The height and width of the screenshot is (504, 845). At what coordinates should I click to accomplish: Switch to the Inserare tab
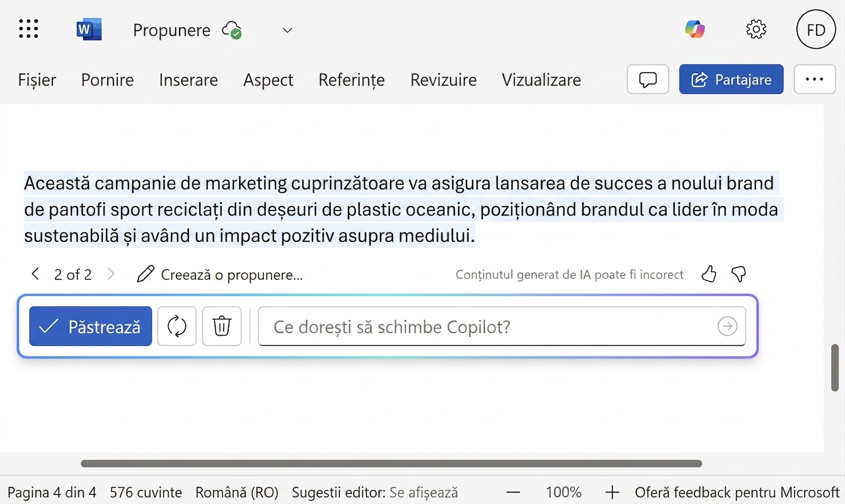pyautogui.click(x=188, y=80)
